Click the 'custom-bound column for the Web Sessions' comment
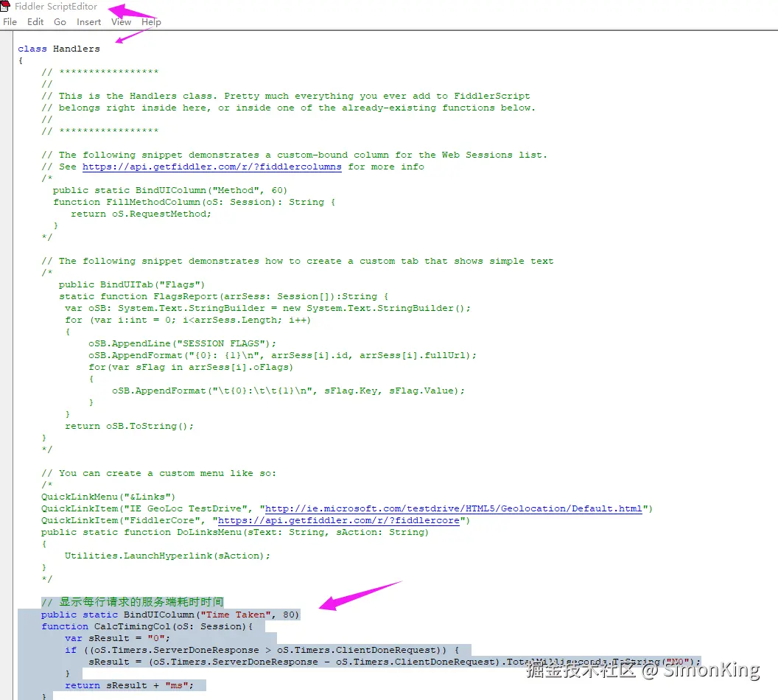 point(294,155)
